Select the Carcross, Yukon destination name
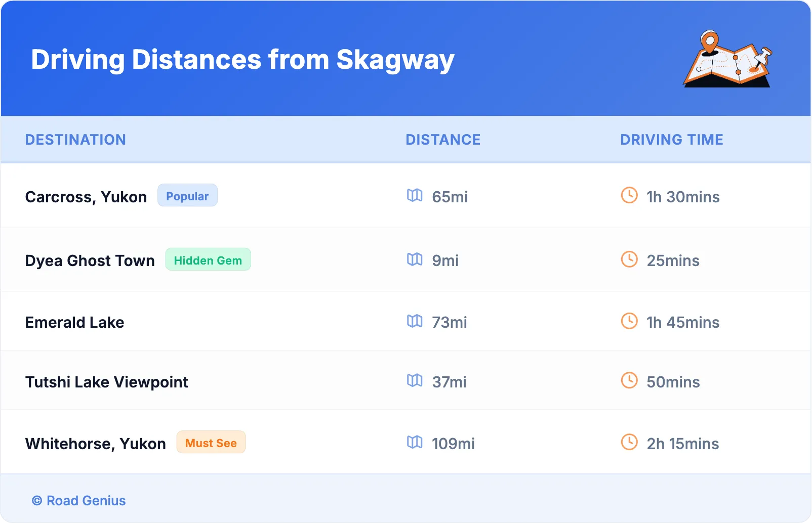The image size is (812, 523). pyautogui.click(x=86, y=197)
